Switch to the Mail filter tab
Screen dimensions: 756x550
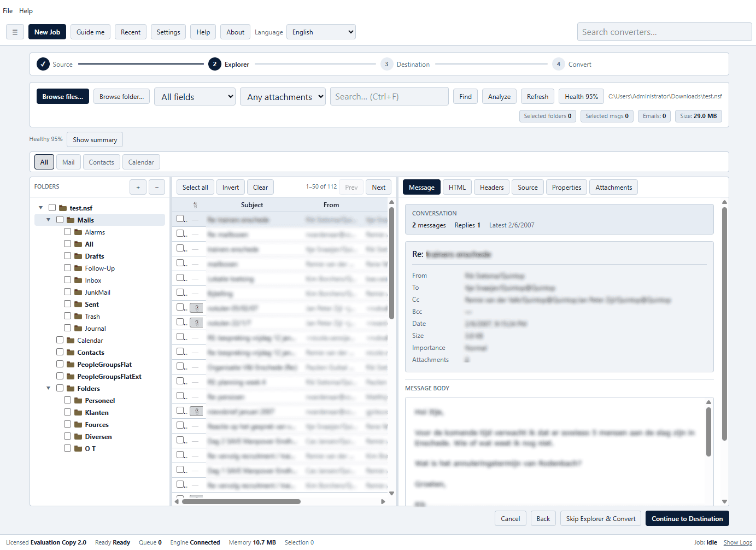pos(68,162)
